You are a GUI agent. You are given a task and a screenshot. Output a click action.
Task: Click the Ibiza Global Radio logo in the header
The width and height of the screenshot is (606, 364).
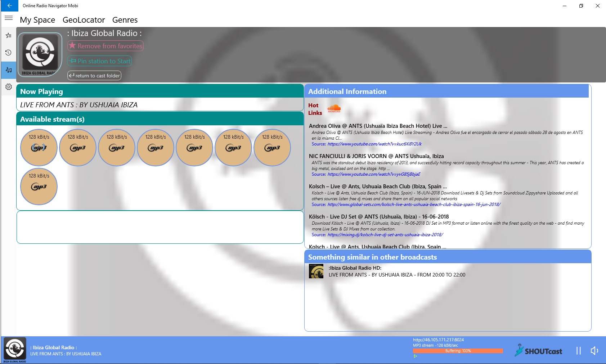tap(40, 54)
